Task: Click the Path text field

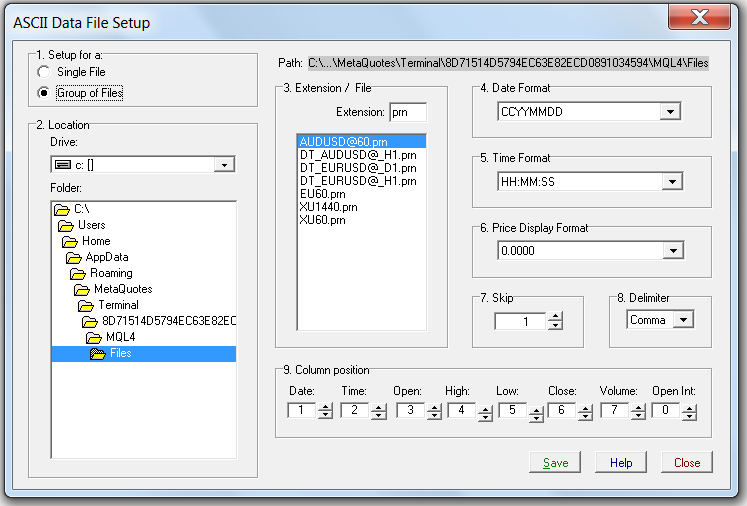Action: [x=508, y=63]
